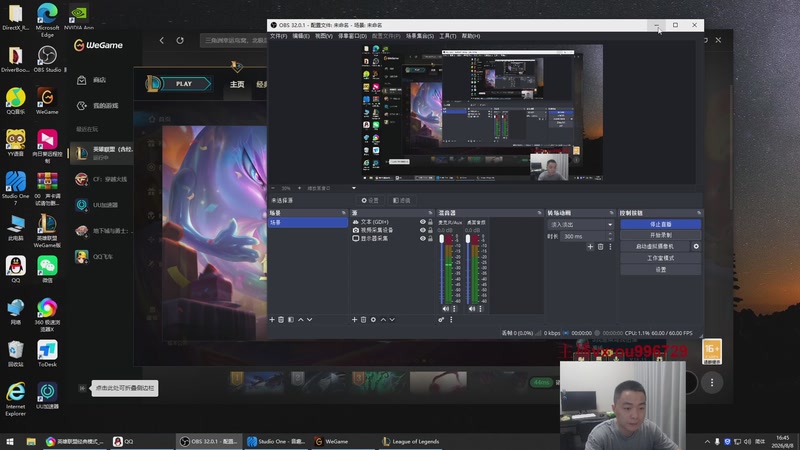Screen dimensions: 800x450
Task: Add a new scene with the plus icon
Action: point(272,319)
